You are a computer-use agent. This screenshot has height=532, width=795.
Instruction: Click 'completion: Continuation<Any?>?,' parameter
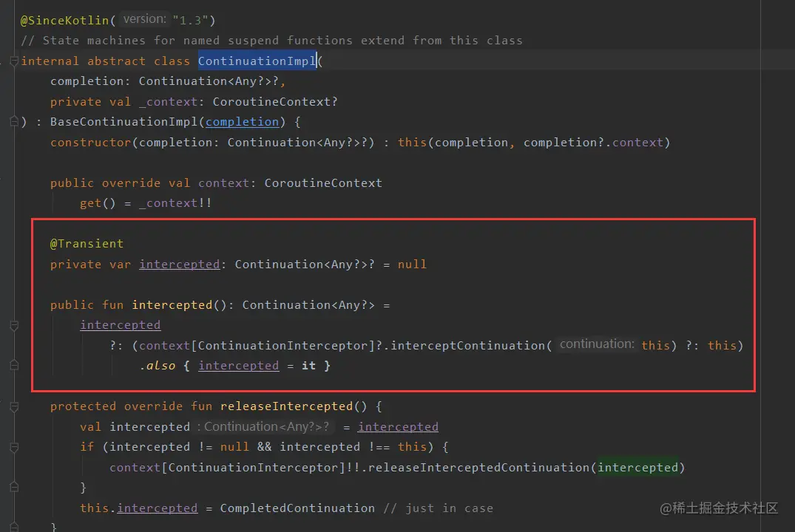(x=168, y=81)
